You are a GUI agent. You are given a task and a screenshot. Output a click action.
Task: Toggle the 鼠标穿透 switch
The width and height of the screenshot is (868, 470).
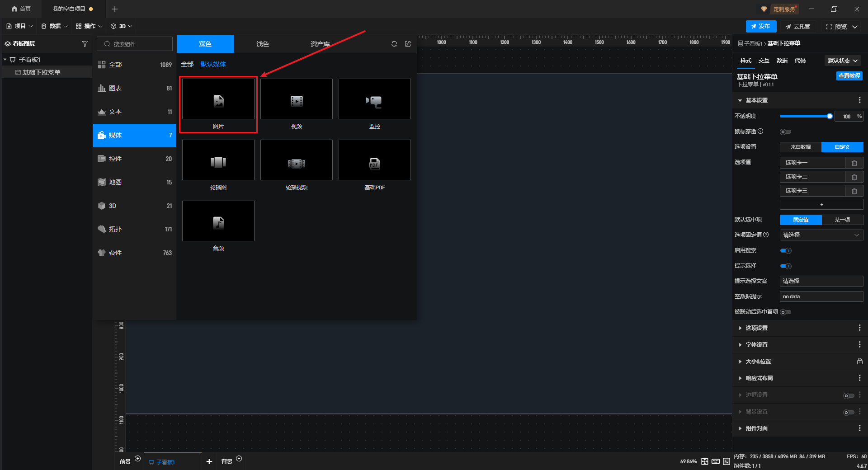coord(785,132)
